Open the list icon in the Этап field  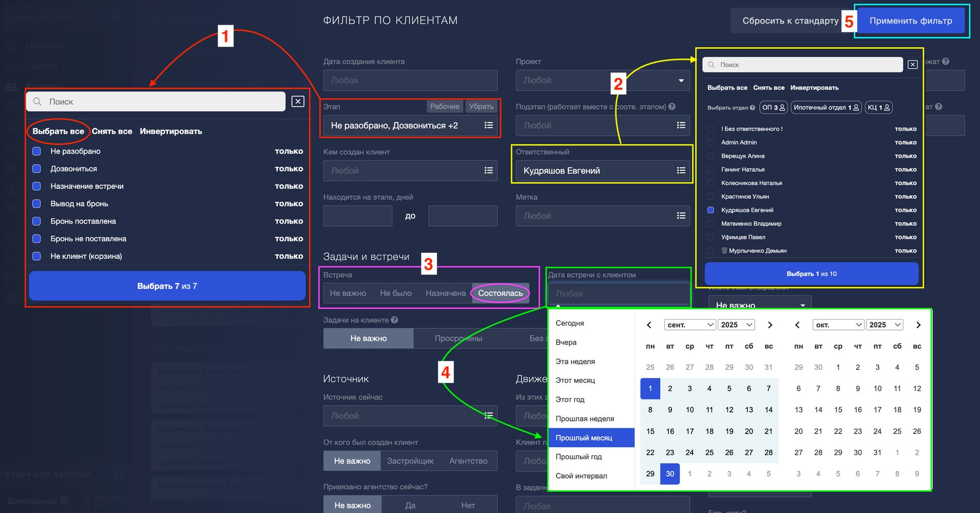click(488, 125)
